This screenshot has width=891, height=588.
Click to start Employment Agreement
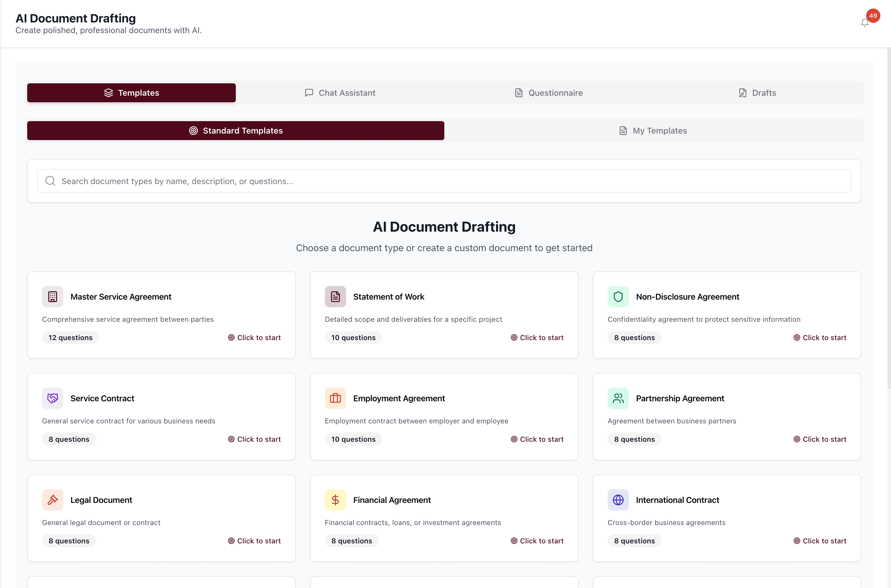coord(537,439)
